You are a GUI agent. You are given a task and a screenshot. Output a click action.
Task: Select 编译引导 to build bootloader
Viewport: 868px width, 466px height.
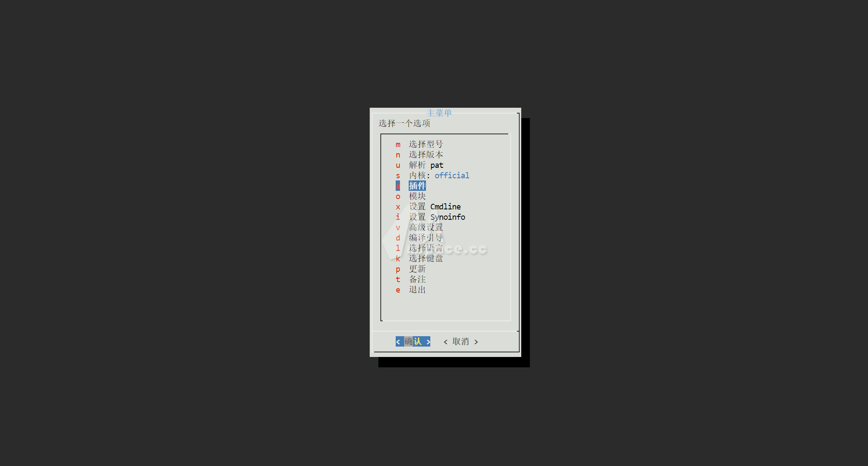click(x=426, y=238)
